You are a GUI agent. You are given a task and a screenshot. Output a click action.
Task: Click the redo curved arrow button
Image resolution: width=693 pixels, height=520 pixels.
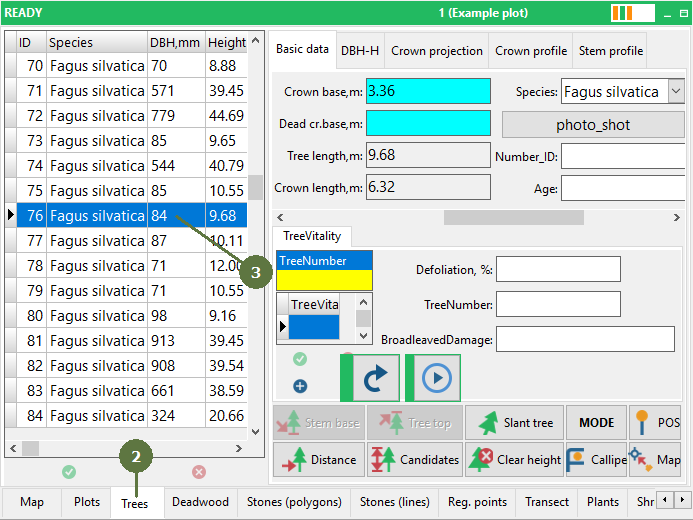[x=376, y=378]
